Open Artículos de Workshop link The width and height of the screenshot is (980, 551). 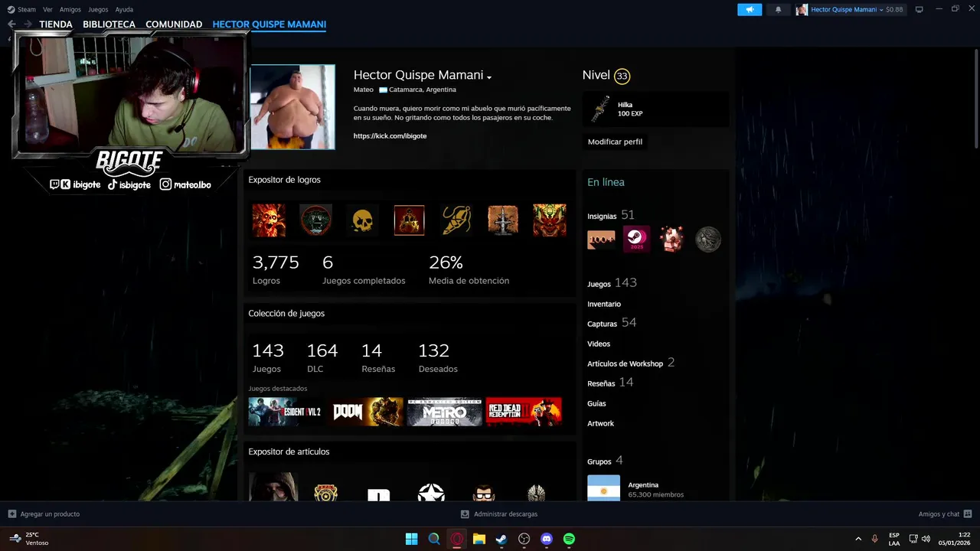tap(631, 363)
